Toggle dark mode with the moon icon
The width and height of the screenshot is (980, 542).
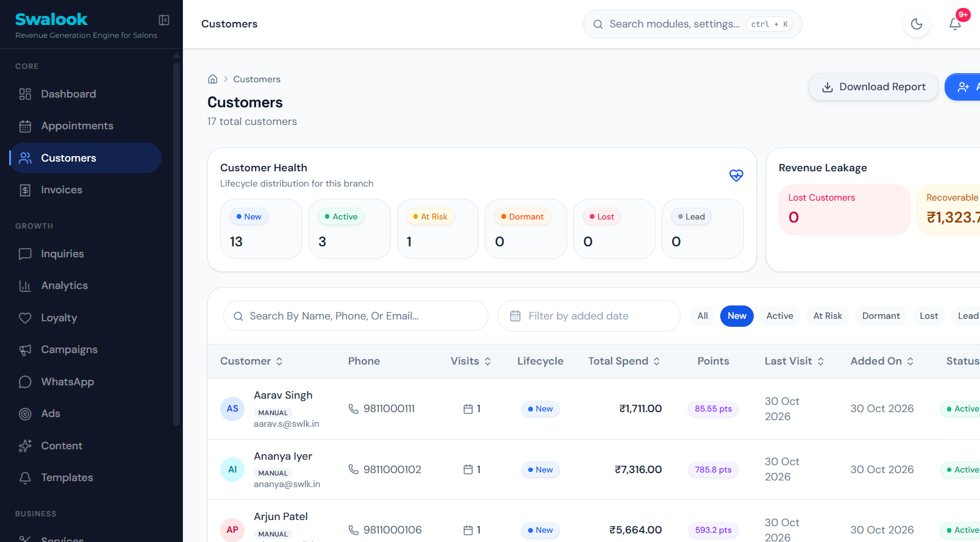(x=917, y=24)
